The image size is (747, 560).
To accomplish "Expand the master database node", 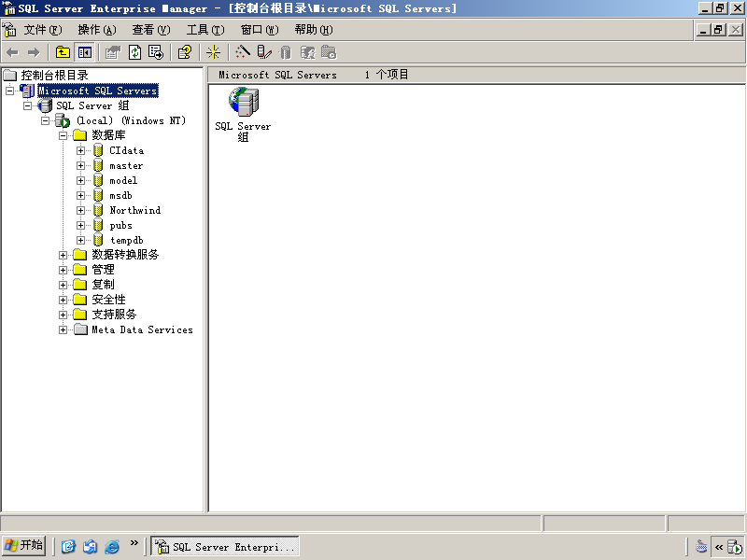I will [80, 166].
